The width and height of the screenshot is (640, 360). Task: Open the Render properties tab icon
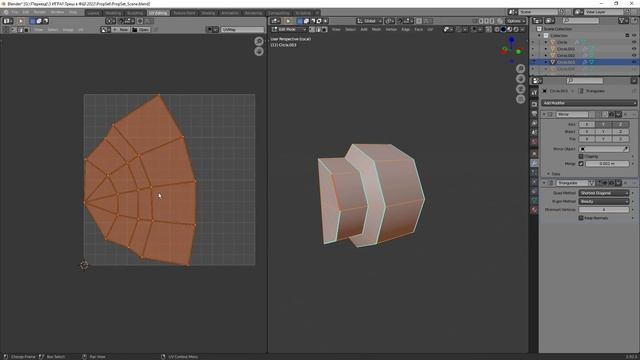[534, 104]
